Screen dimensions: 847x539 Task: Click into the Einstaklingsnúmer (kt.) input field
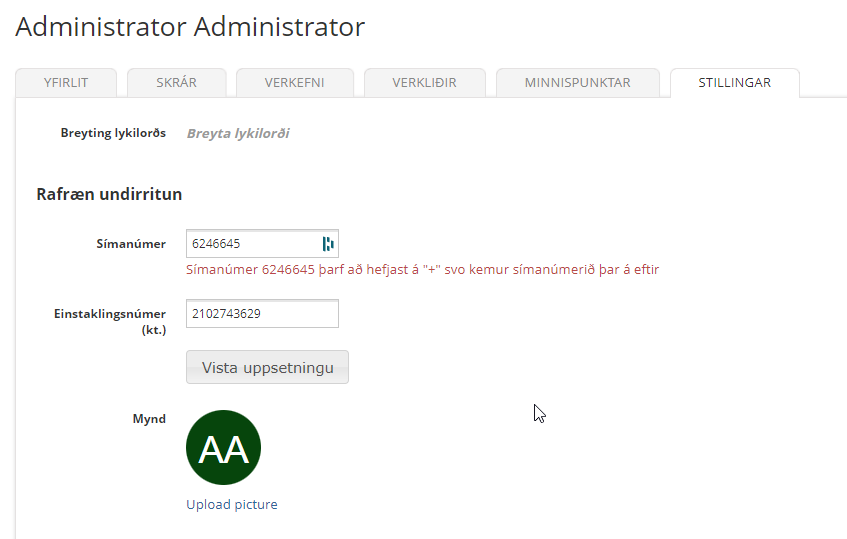coord(262,314)
